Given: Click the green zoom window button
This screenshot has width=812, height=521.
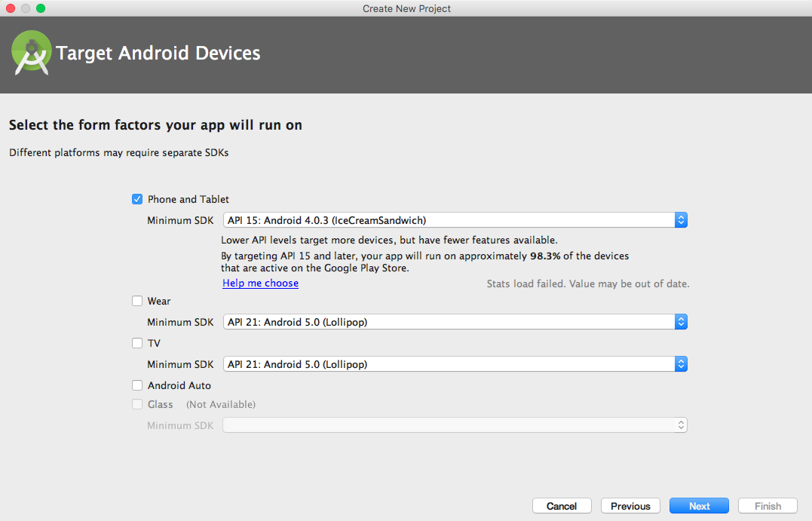Looking at the screenshot, I should pos(41,8).
